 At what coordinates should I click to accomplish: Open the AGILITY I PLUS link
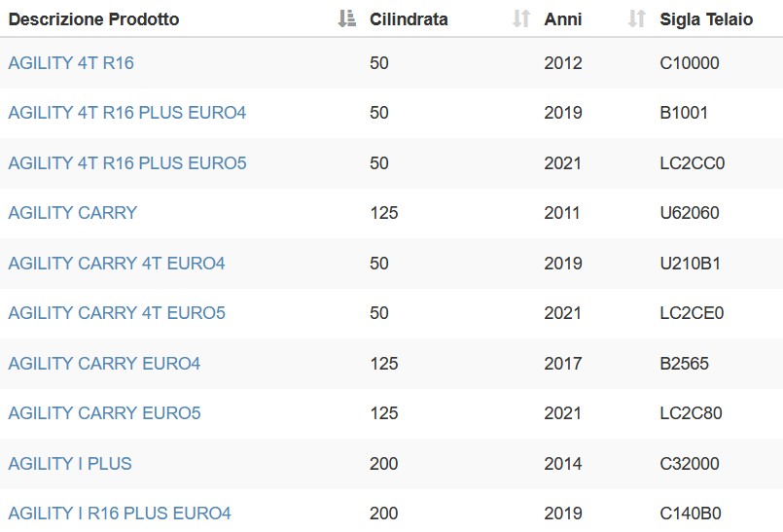click(70, 464)
